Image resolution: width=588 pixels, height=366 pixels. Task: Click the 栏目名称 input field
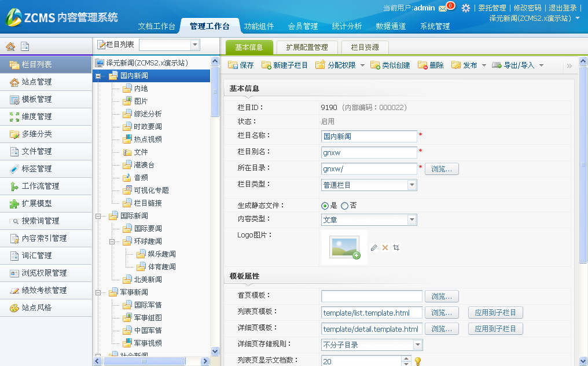pos(369,137)
